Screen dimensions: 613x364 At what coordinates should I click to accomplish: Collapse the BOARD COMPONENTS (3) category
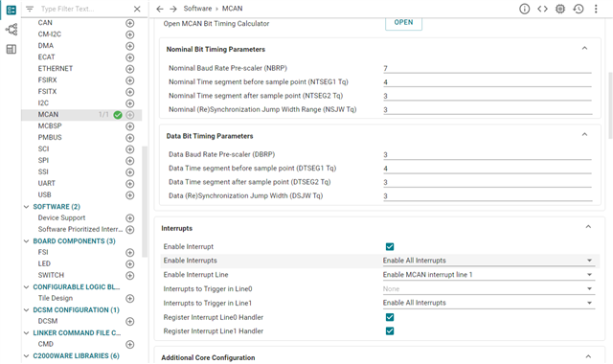[x=26, y=241]
